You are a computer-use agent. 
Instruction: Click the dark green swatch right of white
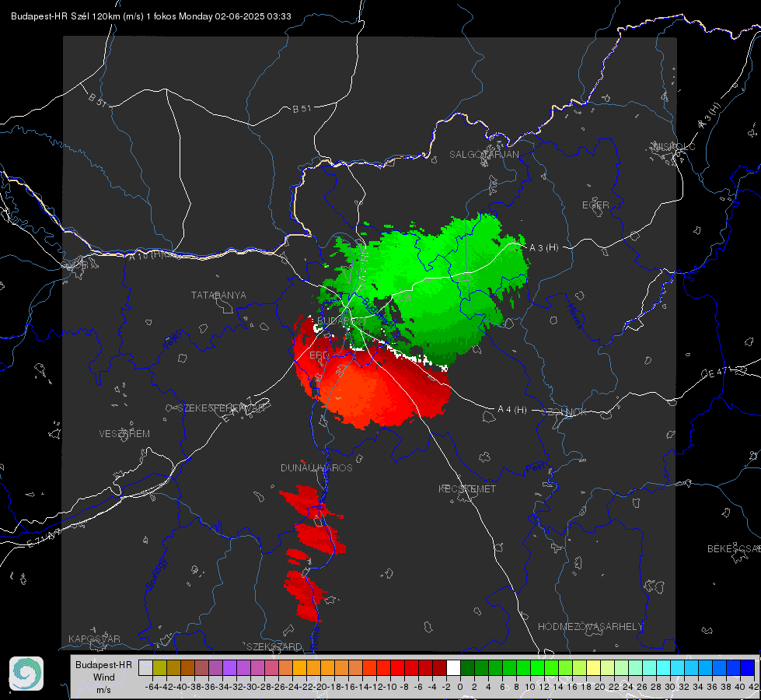pyautogui.click(x=467, y=667)
